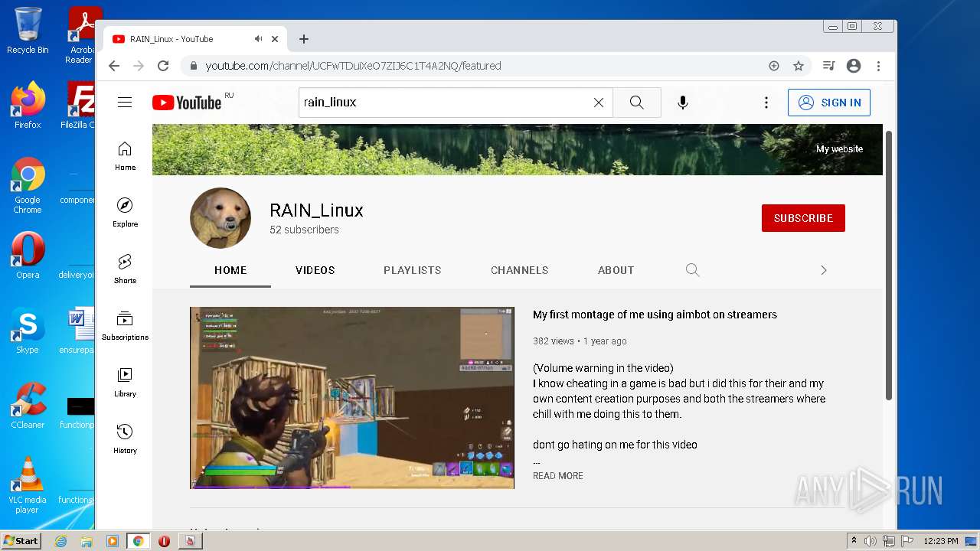Screen dimensions: 980x551
Task: Open Library in the sidebar
Action: click(x=125, y=383)
